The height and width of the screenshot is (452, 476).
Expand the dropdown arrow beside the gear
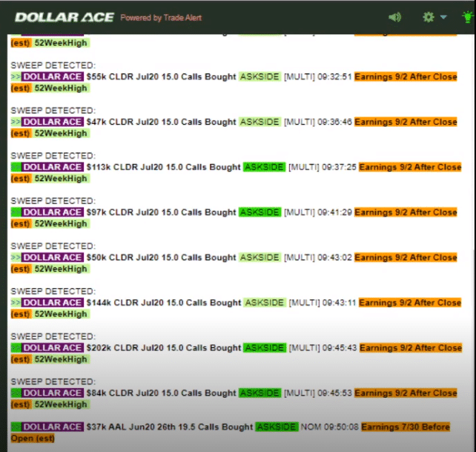[443, 17]
